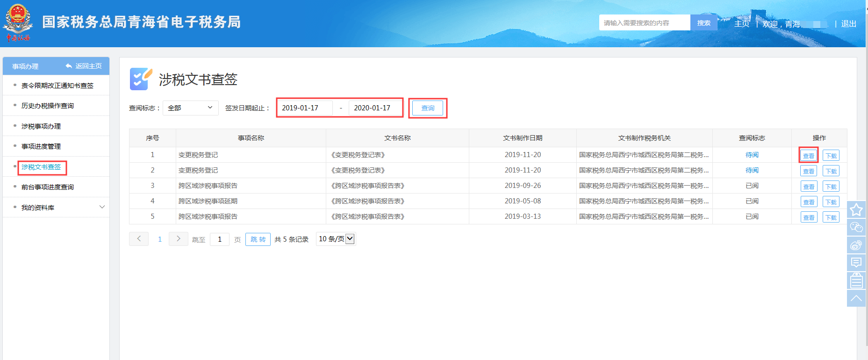Viewport: 868px width, 360px height.
Task: Click 事项名称 column header
Action: tap(251, 138)
